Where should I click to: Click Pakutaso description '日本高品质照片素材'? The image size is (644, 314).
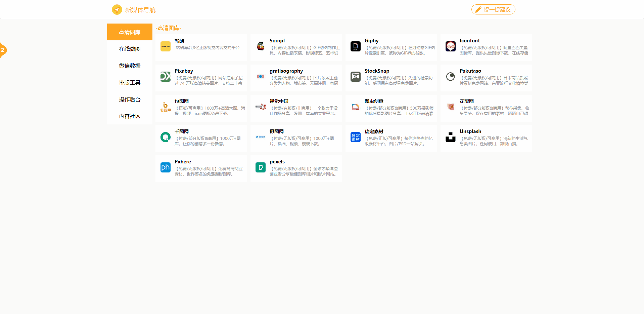(x=494, y=81)
